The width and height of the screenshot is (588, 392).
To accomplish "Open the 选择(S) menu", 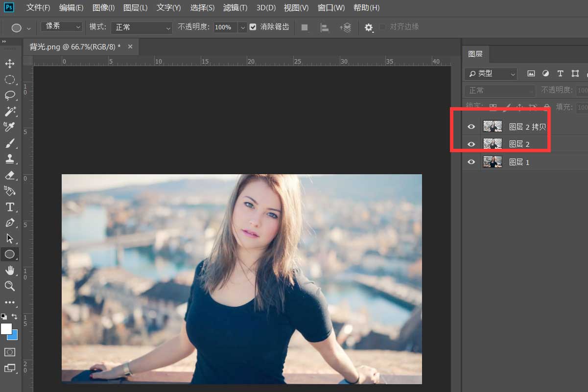I will click(x=202, y=7).
